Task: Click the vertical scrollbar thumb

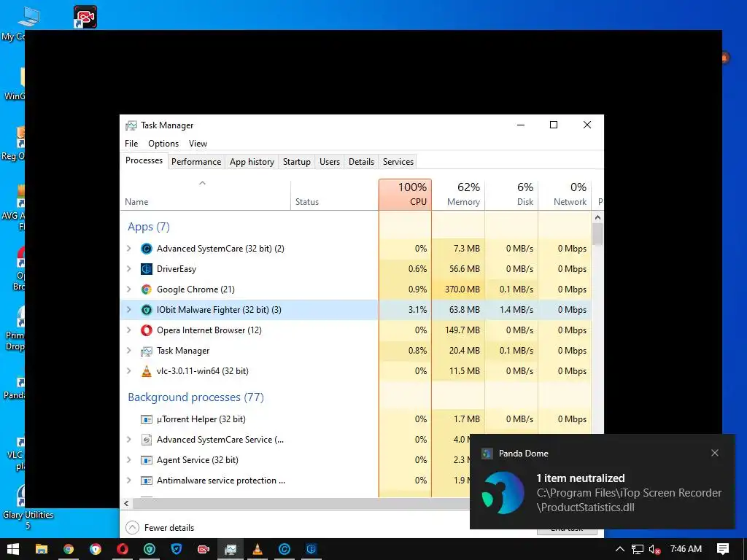Action: click(x=597, y=234)
